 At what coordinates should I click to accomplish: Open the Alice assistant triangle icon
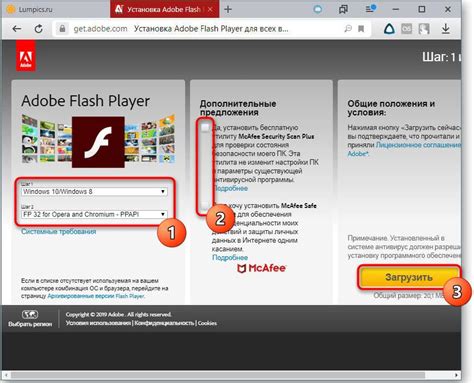point(389,29)
